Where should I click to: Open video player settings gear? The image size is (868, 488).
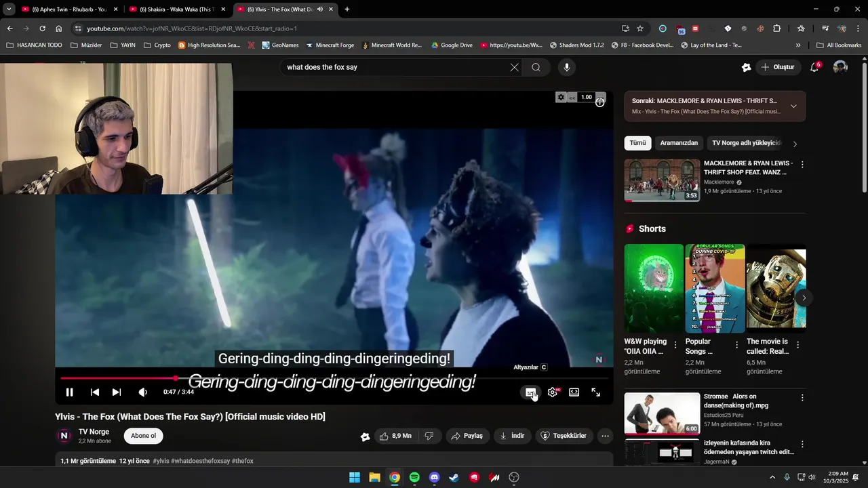click(x=553, y=392)
